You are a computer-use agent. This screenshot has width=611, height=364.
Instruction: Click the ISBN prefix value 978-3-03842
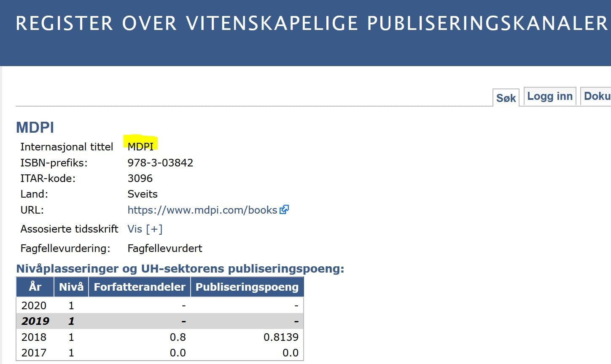(160, 163)
